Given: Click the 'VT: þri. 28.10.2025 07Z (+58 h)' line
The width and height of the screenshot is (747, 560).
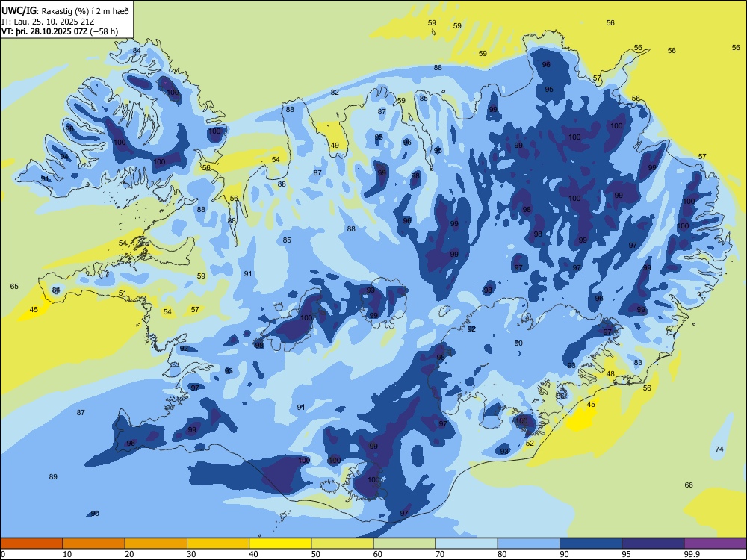Looking at the screenshot, I should click(60, 31).
